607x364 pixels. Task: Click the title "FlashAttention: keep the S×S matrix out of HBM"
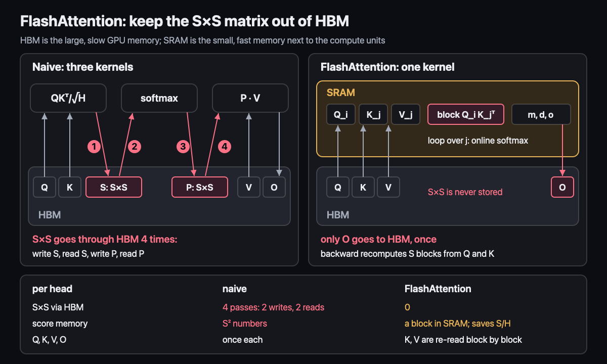185,21
